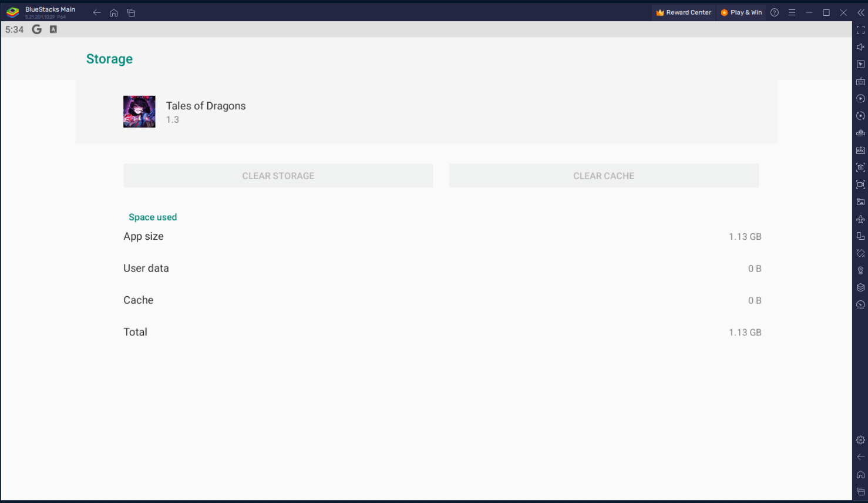Viewport: 868px width, 503px height.
Task: Click the CLEAR CACHE button
Action: [x=604, y=176]
